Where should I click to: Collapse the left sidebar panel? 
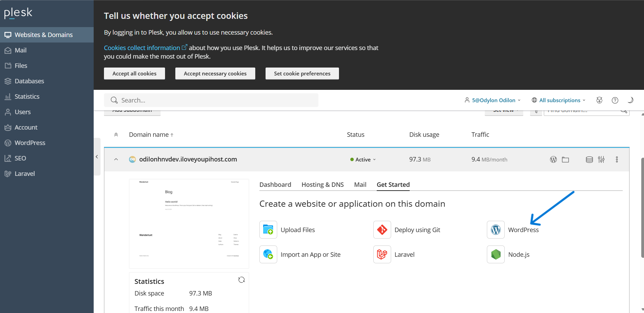click(97, 157)
